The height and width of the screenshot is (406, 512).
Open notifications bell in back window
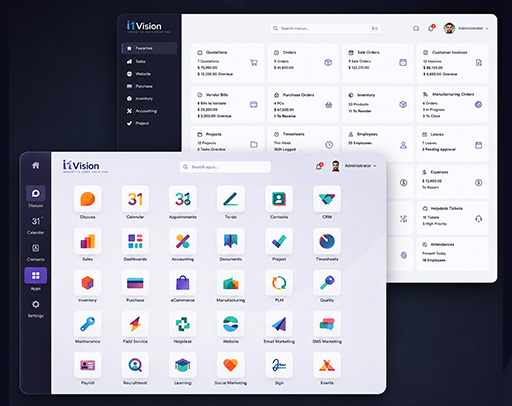pyautogui.click(x=431, y=28)
